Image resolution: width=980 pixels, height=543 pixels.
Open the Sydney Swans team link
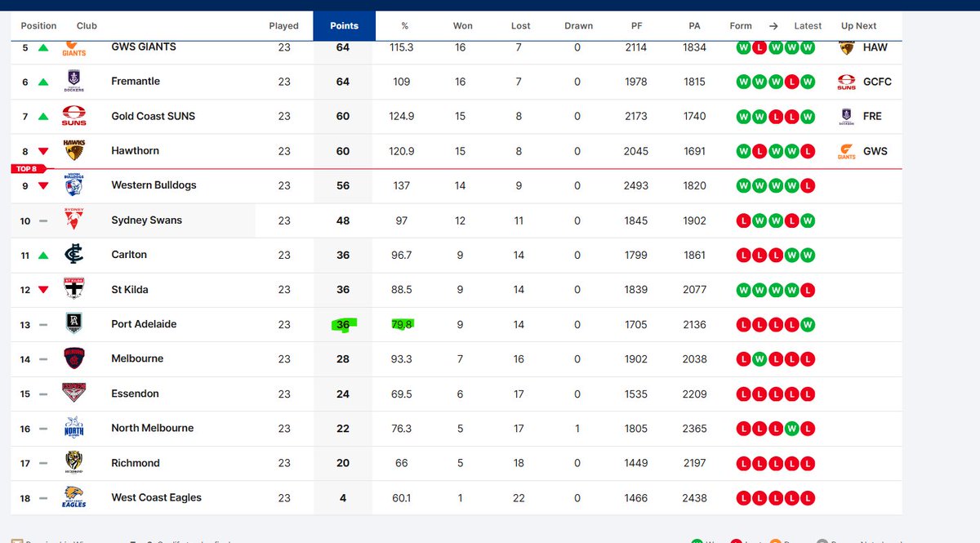[147, 220]
